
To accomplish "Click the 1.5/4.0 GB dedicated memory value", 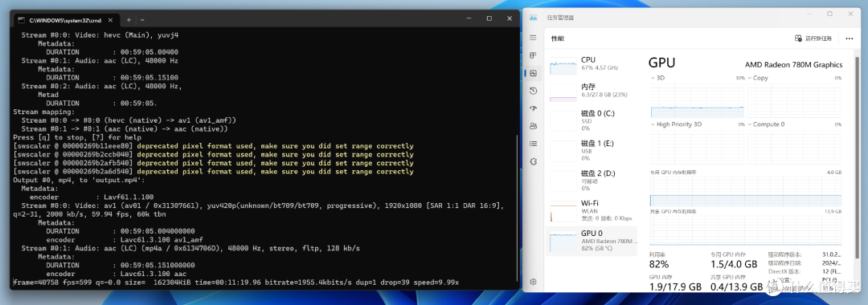I will pyautogui.click(x=734, y=264).
